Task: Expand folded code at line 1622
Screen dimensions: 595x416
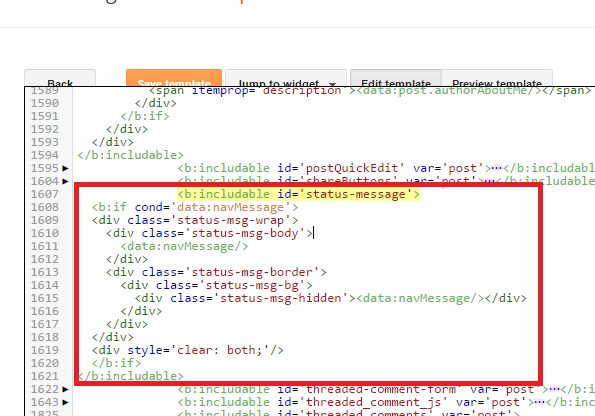Action: [x=66, y=389]
